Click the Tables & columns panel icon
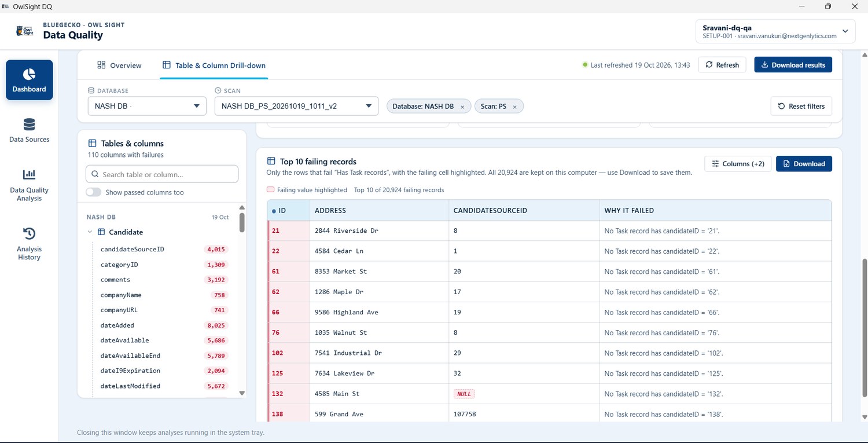 (x=92, y=143)
